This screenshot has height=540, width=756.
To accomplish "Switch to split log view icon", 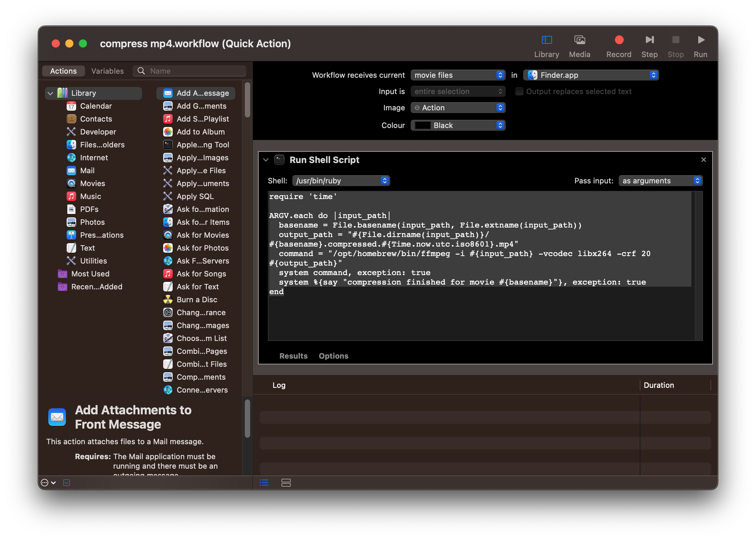I will [286, 483].
